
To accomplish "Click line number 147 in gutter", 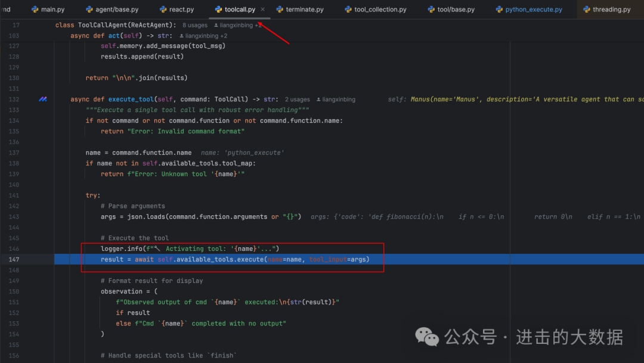I will (14, 259).
